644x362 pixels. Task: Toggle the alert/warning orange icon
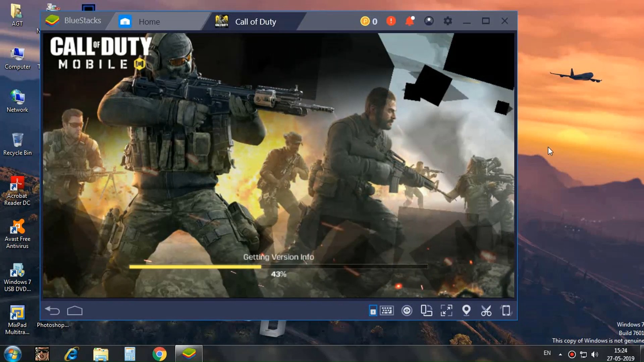tap(391, 21)
